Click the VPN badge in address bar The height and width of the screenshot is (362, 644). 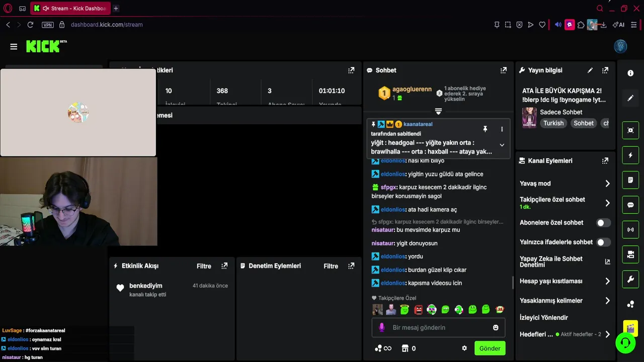click(x=47, y=25)
